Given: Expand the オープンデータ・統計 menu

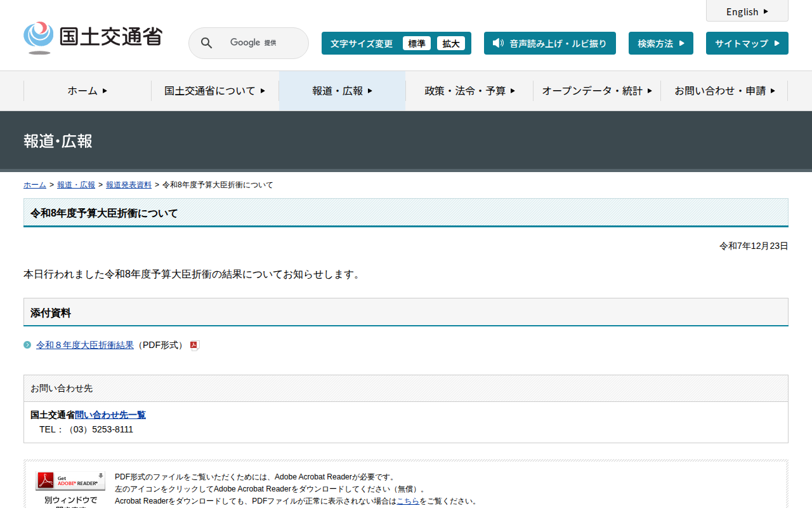Looking at the screenshot, I should pos(596,91).
